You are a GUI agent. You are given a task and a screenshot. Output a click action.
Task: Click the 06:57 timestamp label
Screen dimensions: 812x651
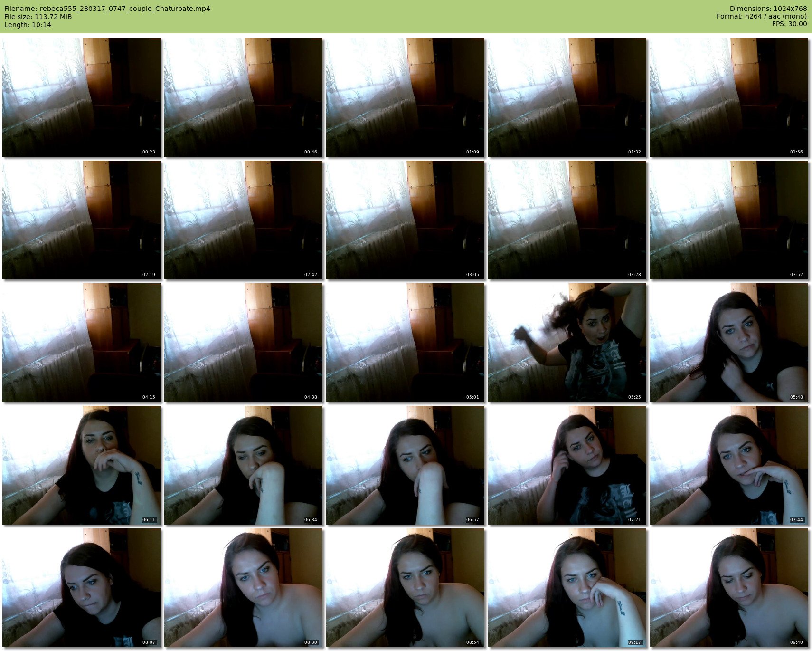pos(472,520)
